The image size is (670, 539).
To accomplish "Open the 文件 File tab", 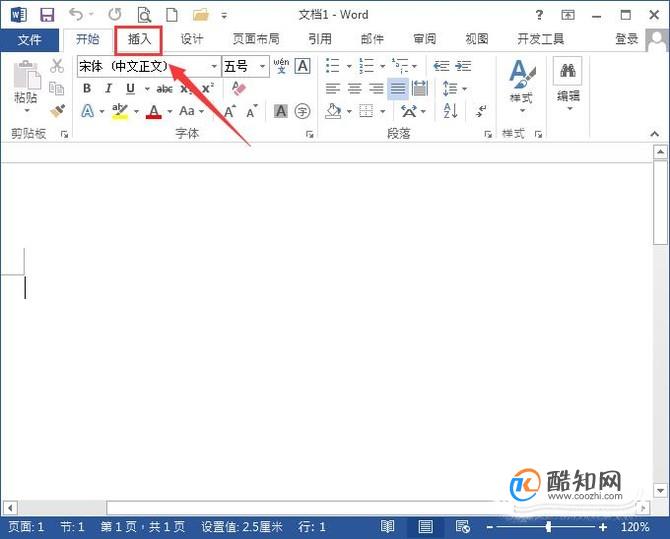I will (29, 40).
